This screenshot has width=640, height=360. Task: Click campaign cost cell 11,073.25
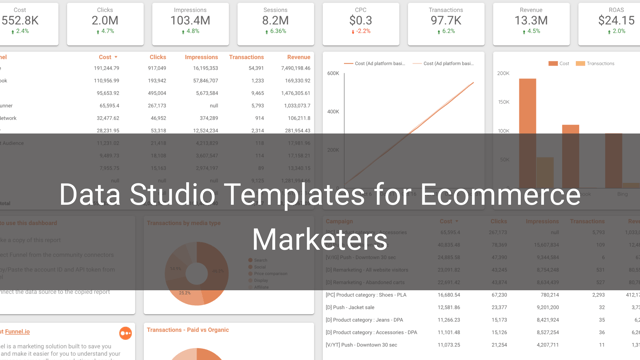point(449,345)
